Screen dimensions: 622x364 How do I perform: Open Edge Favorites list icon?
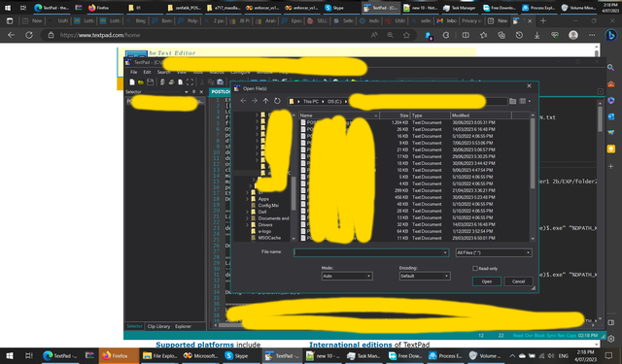pos(483,35)
